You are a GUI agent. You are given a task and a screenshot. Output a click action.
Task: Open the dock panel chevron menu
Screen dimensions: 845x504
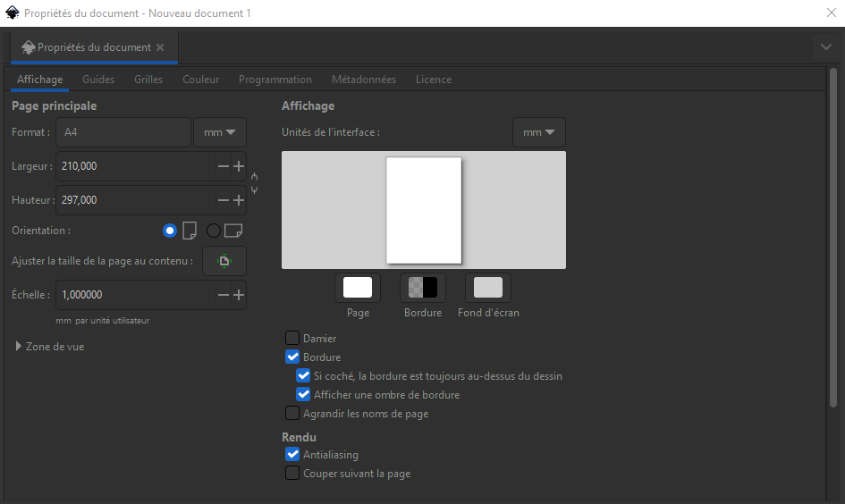coord(825,46)
